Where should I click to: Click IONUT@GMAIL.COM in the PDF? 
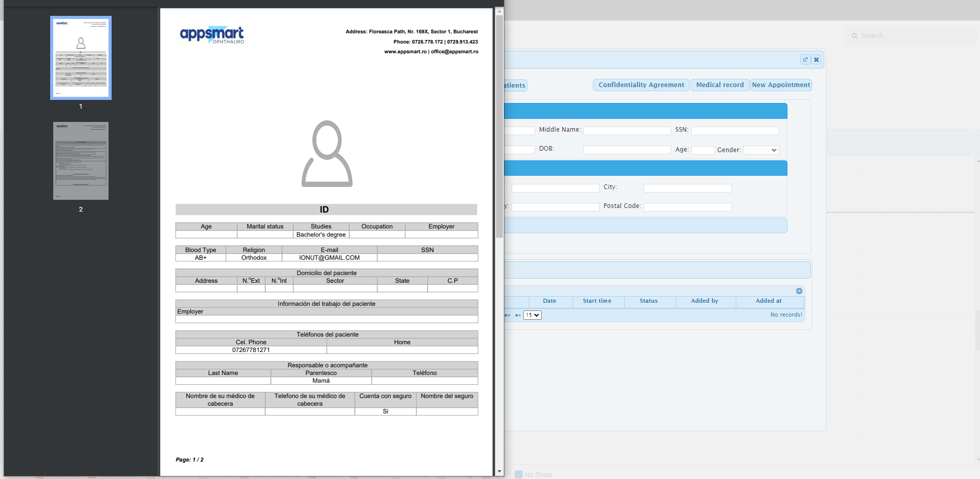click(x=329, y=258)
